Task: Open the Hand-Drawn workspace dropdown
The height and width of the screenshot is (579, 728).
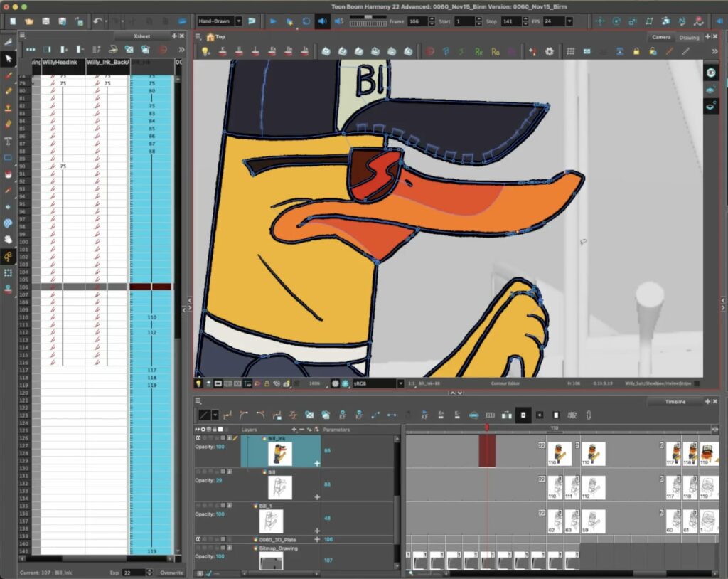Action: coord(239,21)
